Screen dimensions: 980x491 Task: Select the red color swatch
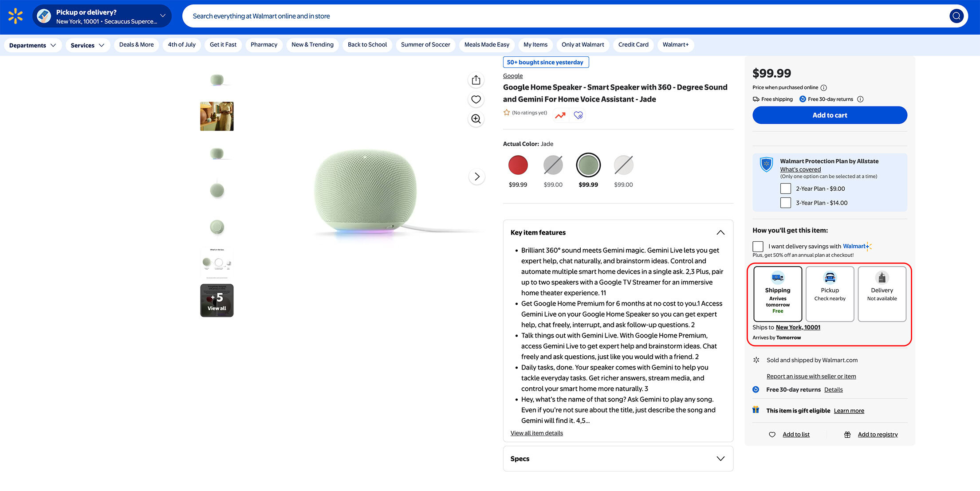click(x=518, y=165)
